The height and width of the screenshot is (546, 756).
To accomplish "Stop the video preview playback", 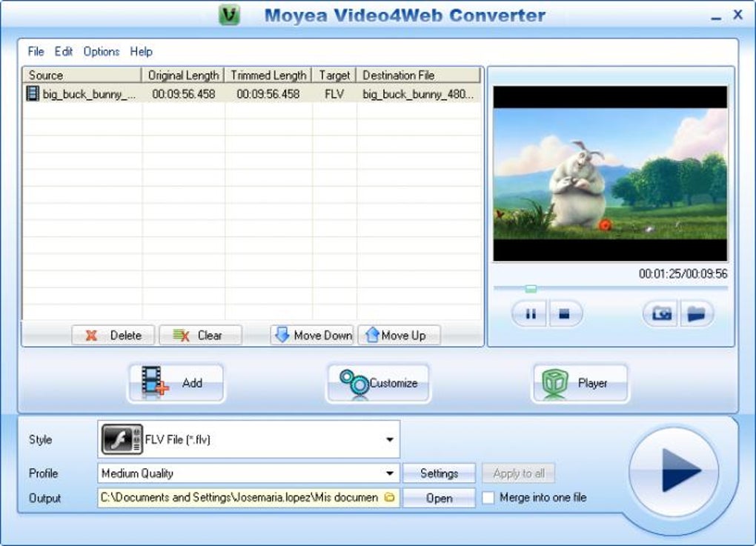I will pyautogui.click(x=565, y=313).
